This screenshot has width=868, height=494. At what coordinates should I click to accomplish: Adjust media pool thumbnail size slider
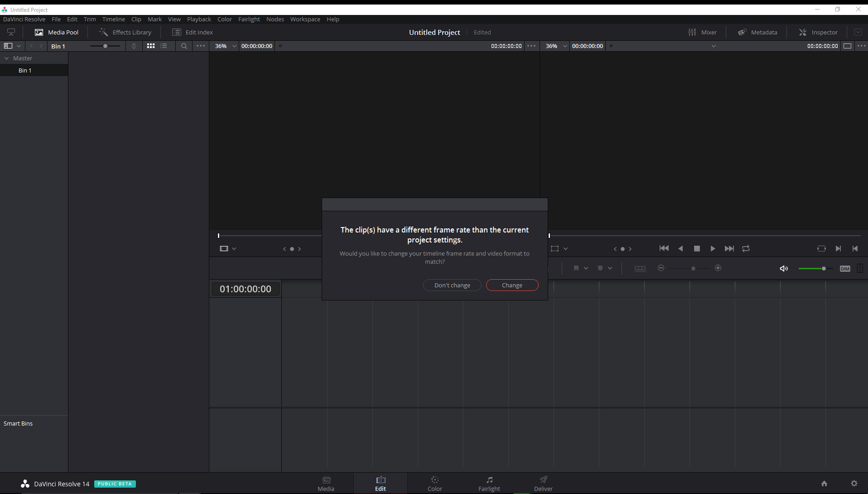105,46
